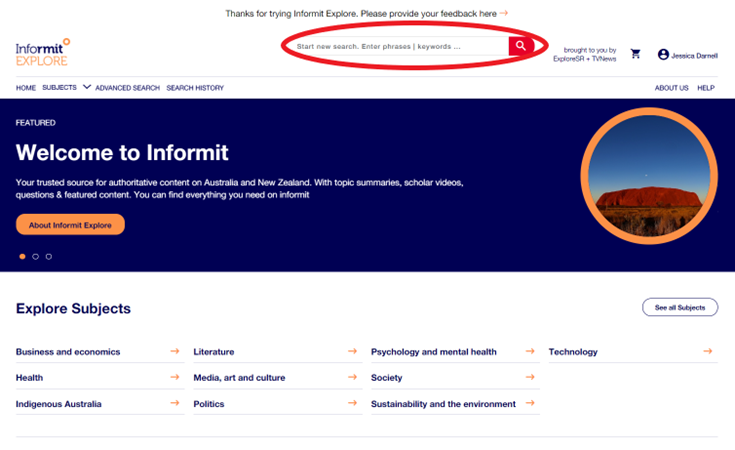
Task: Click the Jessica Darnell user profile icon
Action: coord(663,55)
